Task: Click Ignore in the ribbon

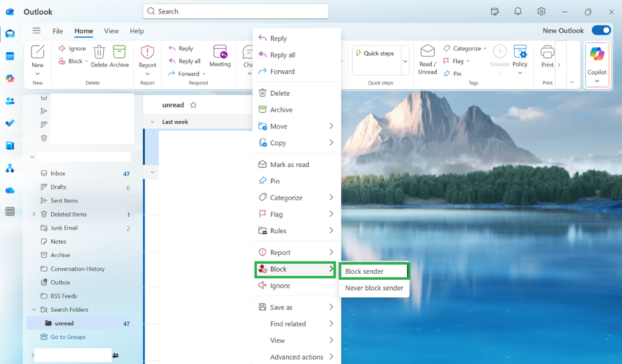Action: click(x=72, y=49)
